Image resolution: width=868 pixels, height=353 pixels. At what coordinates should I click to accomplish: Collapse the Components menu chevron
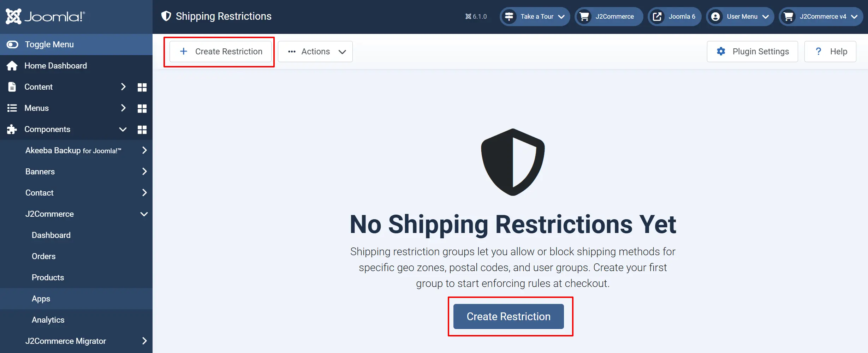click(123, 129)
